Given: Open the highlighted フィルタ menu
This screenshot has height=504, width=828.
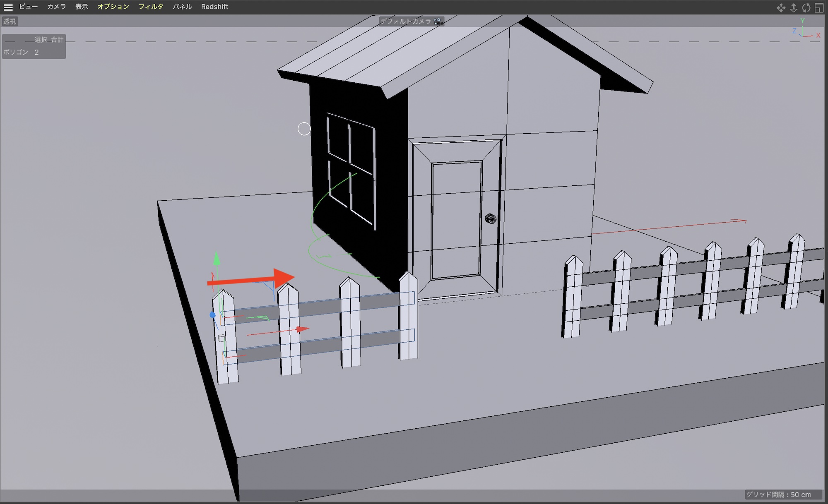Looking at the screenshot, I should [x=151, y=7].
